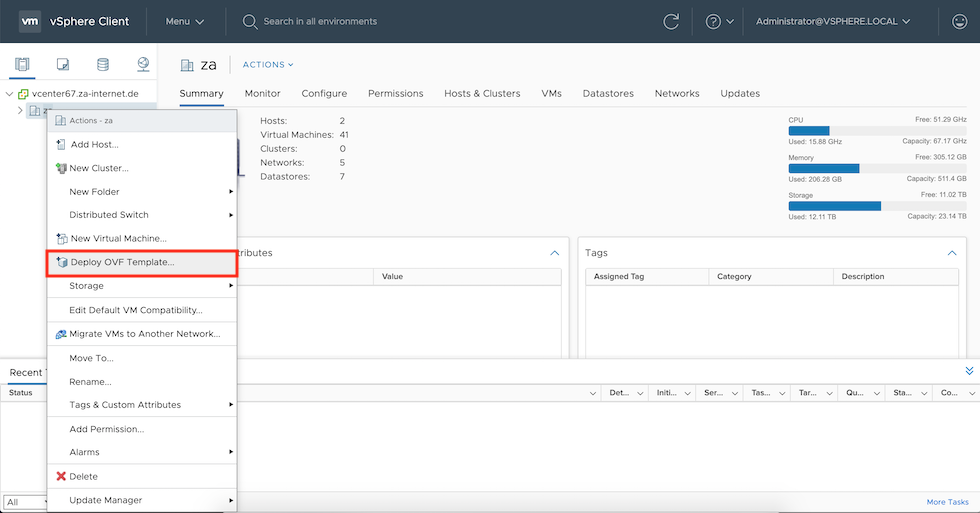Switch to the Monitor tab
Screen dimensions: 980x513
[x=262, y=94]
